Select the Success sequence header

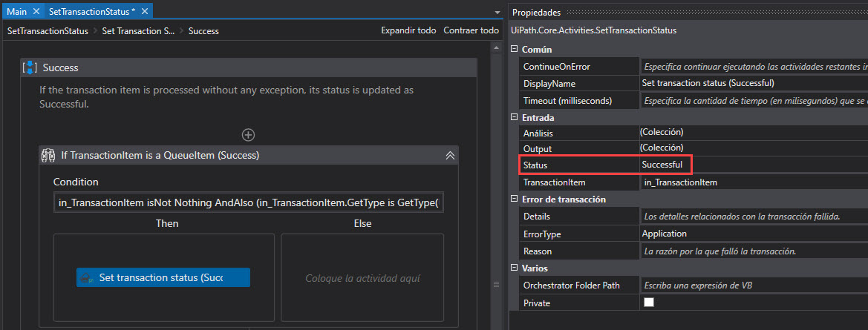[249, 68]
